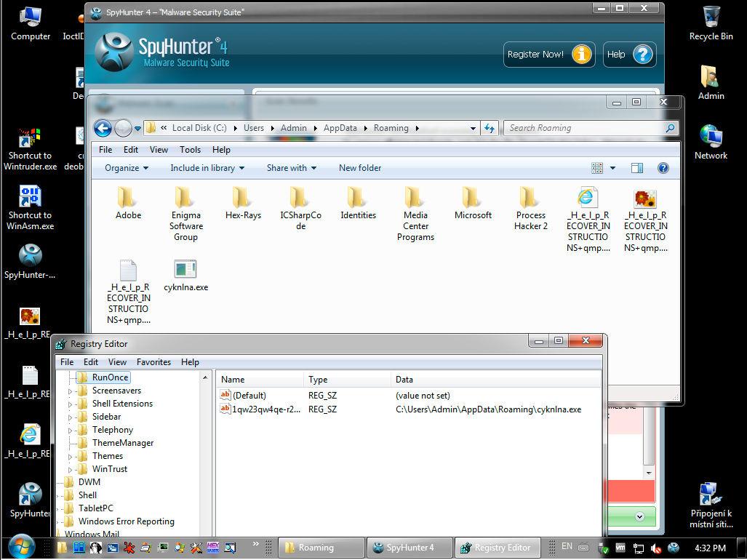Launch Shortcut to Wintruder.exe
This screenshot has height=560, width=747.
pyautogui.click(x=30, y=149)
